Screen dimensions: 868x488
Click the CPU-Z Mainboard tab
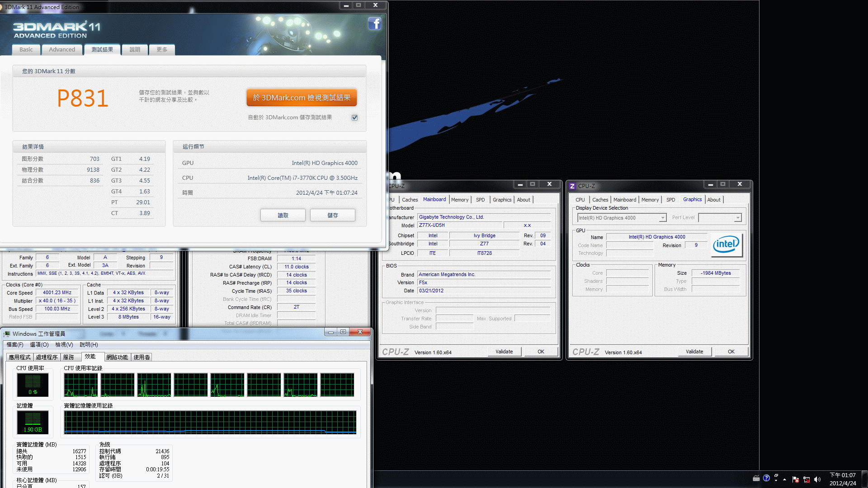[x=432, y=200]
